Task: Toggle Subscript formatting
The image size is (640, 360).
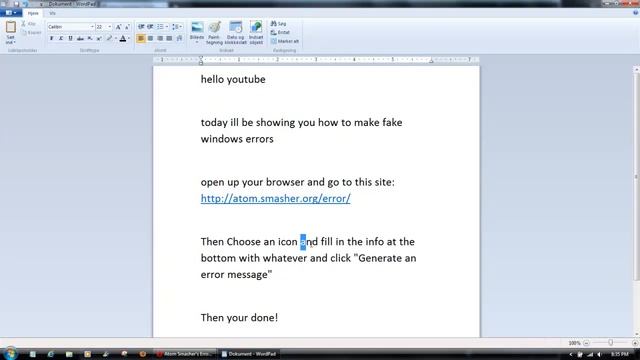Action: coord(90,38)
